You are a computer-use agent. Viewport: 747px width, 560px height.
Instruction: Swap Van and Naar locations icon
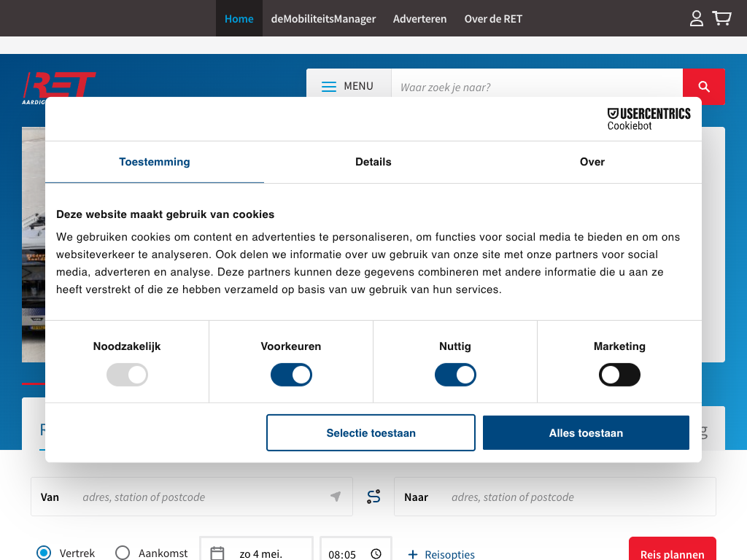click(x=373, y=497)
